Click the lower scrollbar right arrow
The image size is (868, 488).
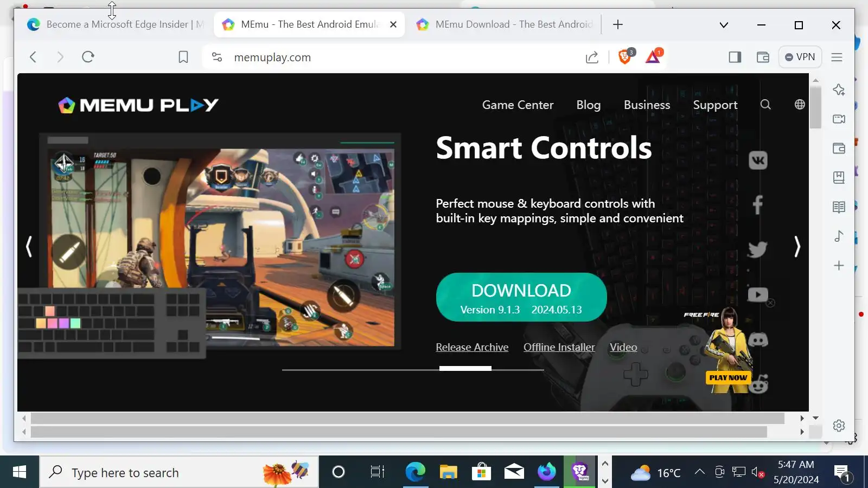(802, 432)
